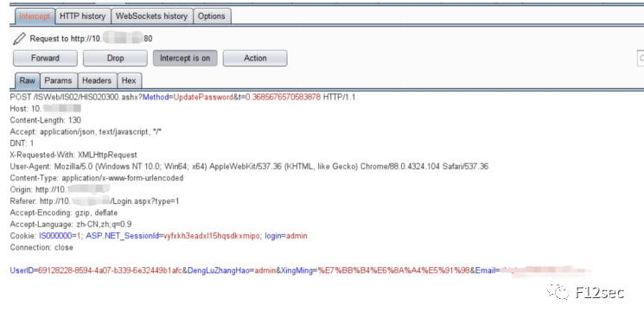Click the POST request line text
This screenshot has height=318, width=644.
pyautogui.click(x=182, y=98)
